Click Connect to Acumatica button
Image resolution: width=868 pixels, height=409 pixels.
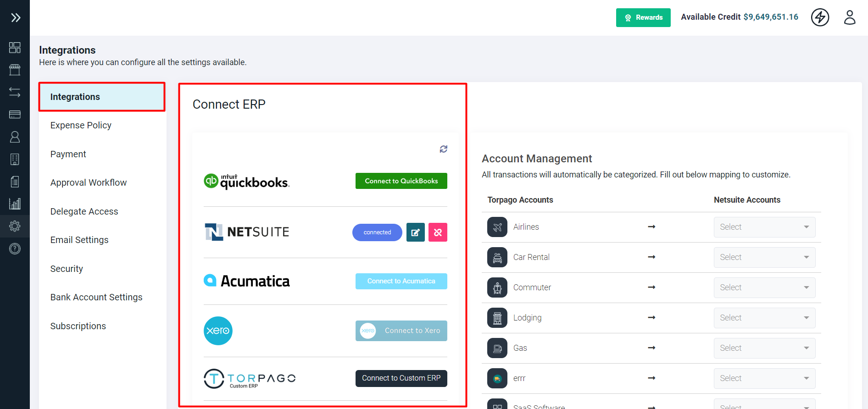(401, 281)
